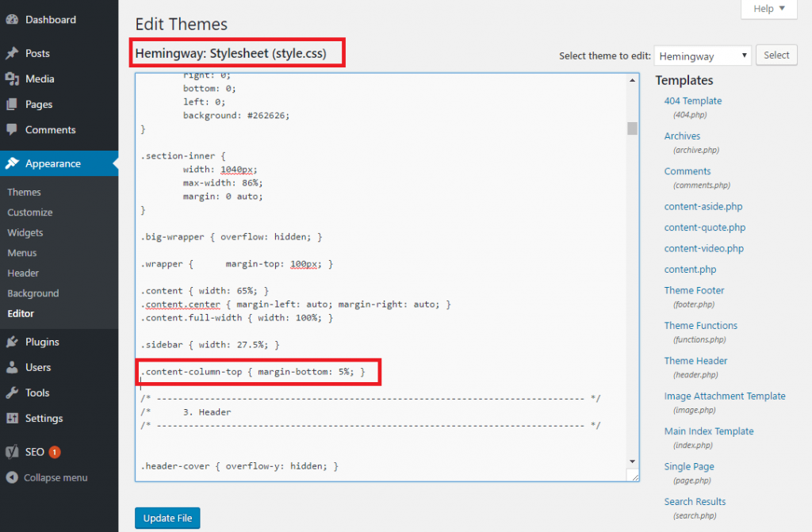Open the 'Select theme to edit' dropdown

point(702,55)
